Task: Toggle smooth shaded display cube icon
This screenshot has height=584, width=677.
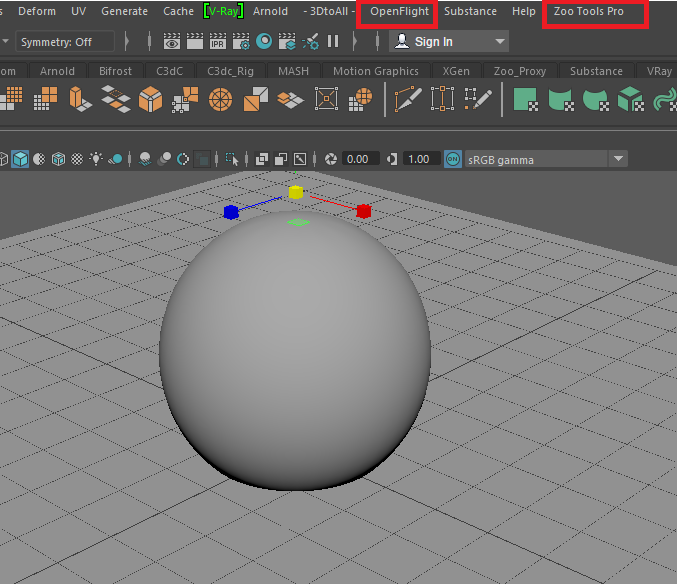Action: 20,159
